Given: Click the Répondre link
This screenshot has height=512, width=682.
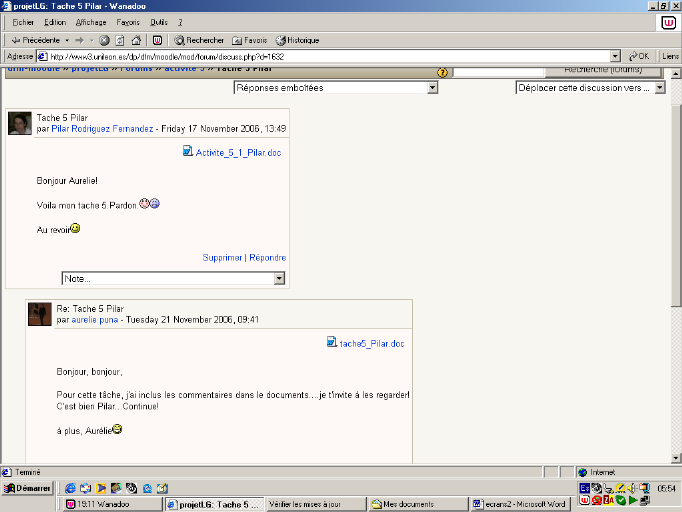Looking at the screenshot, I should click(268, 257).
